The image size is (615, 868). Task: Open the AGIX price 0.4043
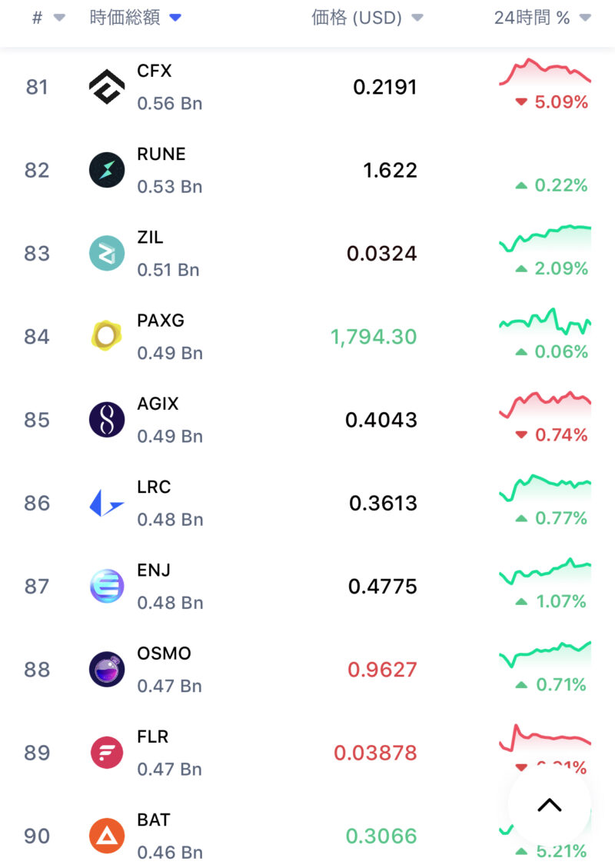tap(381, 420)
